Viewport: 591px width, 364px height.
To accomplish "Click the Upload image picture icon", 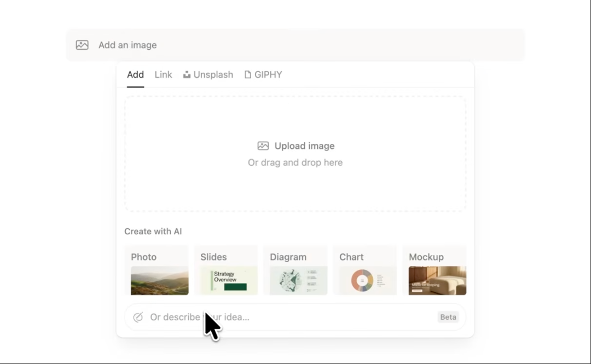I will pos(263,146).
